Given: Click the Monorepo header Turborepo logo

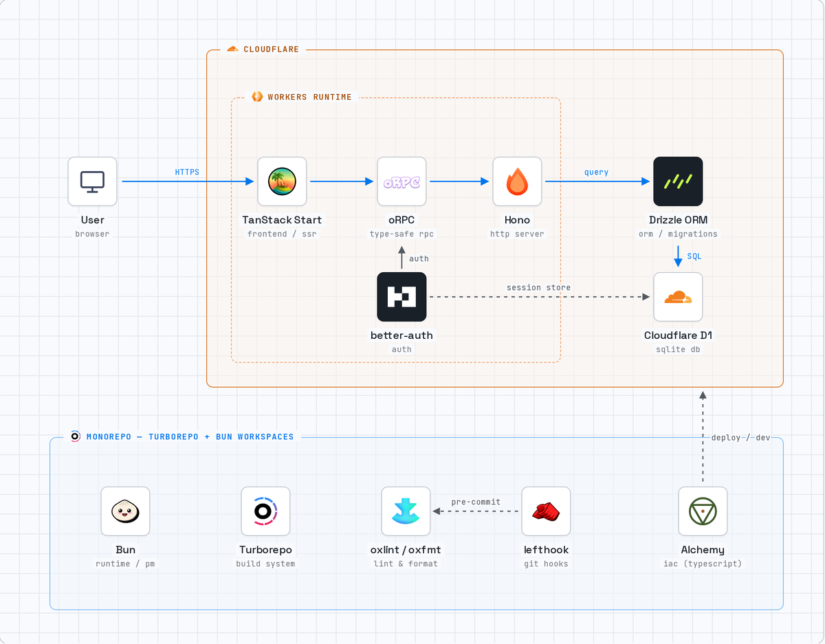Looking at the screenshot, I should (x=76, y=436).
